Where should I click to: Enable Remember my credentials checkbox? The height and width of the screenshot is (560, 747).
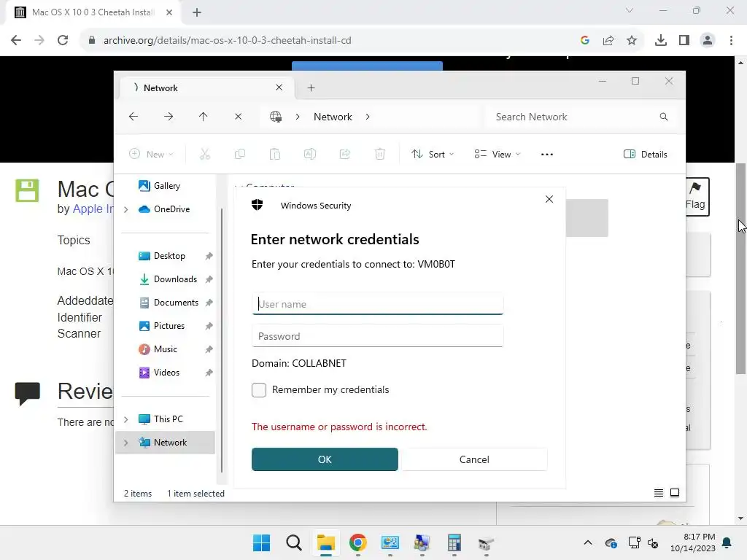(x=259, y=390)
